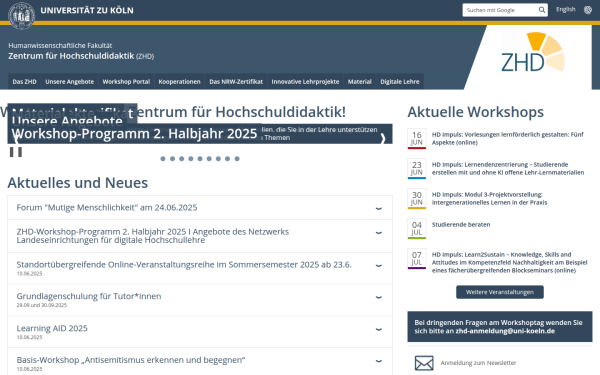Open slide title Workshop-Programm 2. Halbjahr 2025
Screen dimensions: 600x375
point(134,134)
